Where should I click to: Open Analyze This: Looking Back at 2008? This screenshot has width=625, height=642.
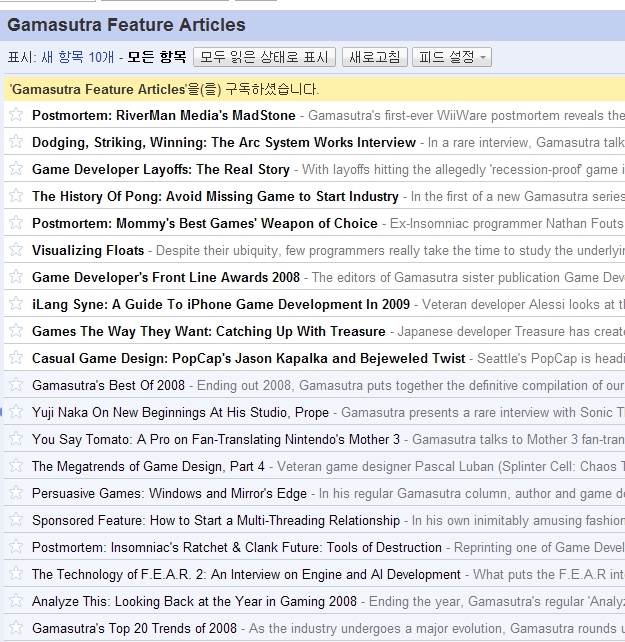coord(195,602)
